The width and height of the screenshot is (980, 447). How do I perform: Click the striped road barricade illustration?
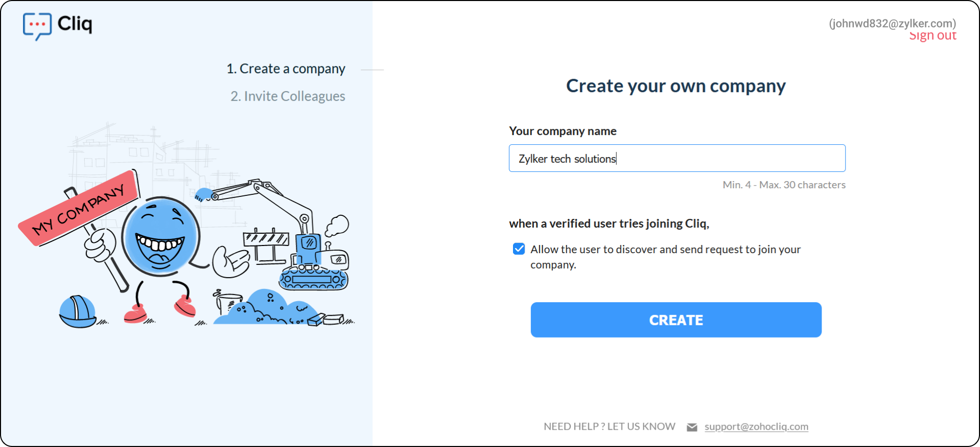click(266, 245)
